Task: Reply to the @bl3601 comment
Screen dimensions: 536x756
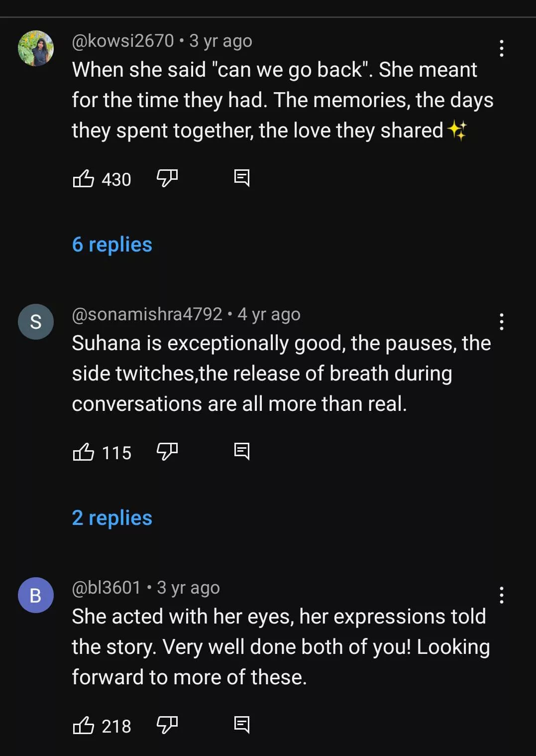Action: (x=242, y=725)
